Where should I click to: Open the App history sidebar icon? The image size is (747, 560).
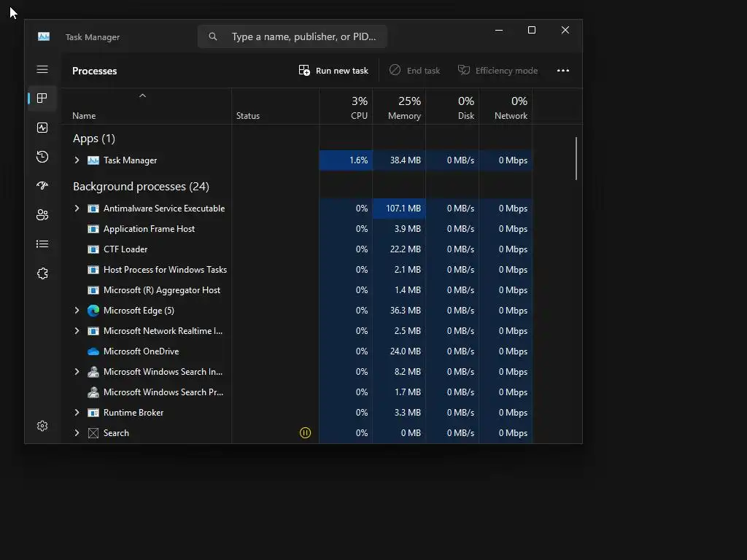pos(42,157)
